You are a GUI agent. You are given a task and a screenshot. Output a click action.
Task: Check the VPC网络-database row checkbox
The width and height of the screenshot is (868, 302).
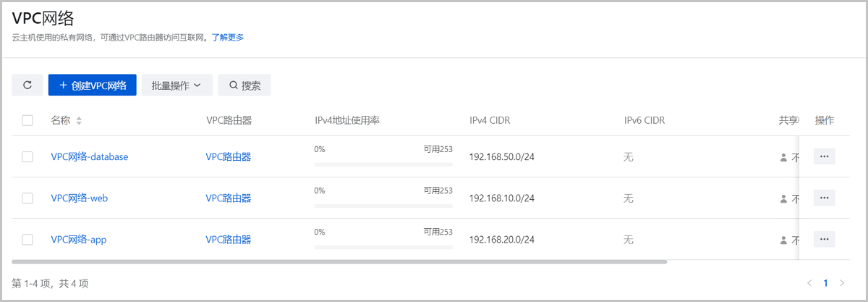(27, 156)
